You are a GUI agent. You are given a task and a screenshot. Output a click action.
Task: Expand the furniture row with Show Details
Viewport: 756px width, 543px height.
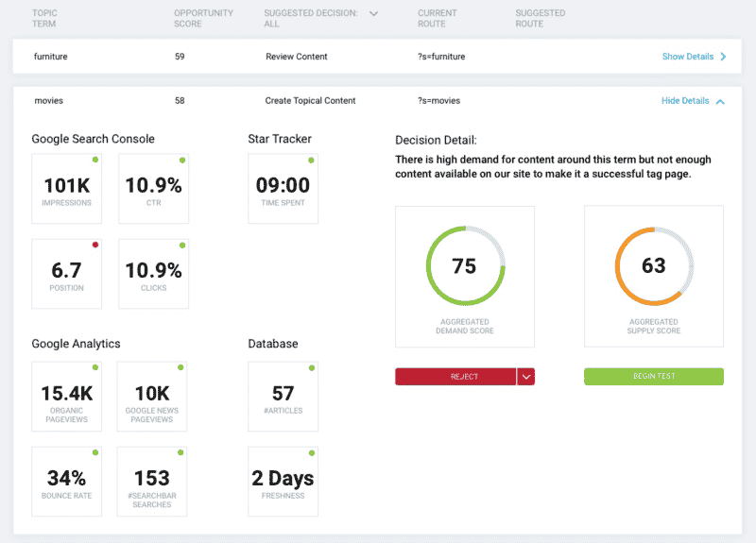click(x=694, y=57)
